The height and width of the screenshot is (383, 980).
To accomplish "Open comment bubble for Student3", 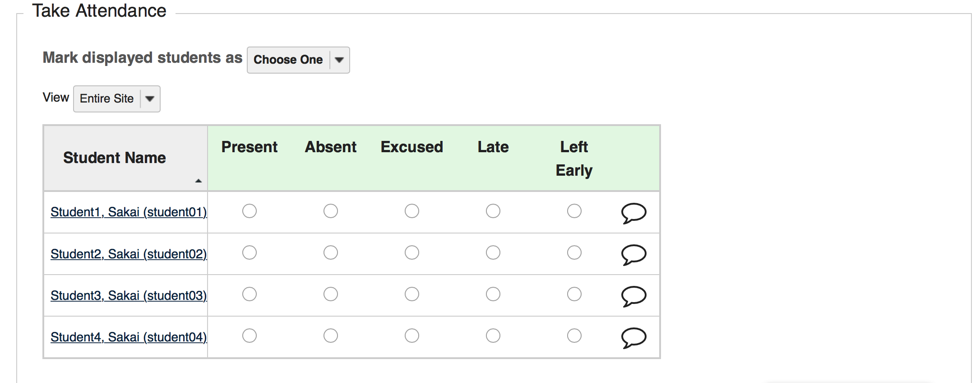I will pyautogui.click(x=633, y=295).
